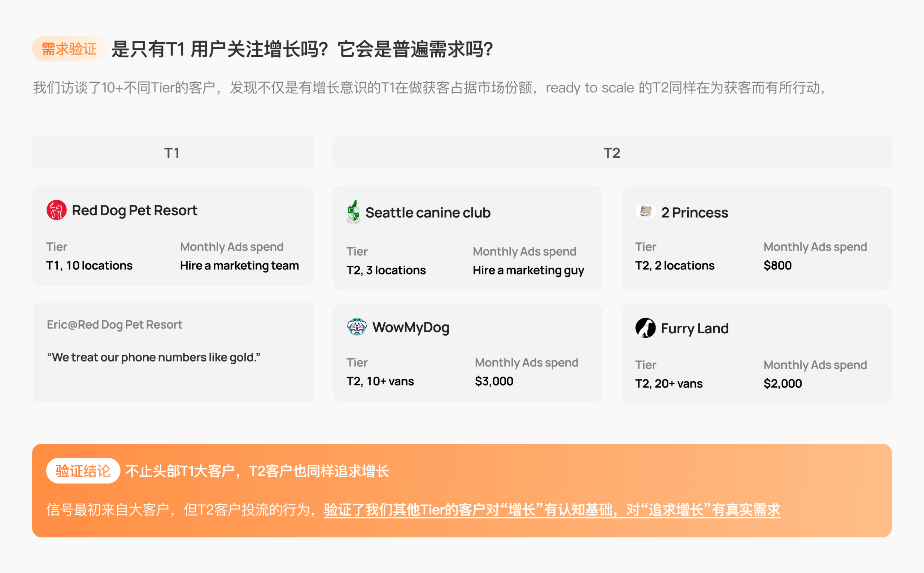
Task: Click the $2,000 ads spend value
Action: tap(783, 383)
